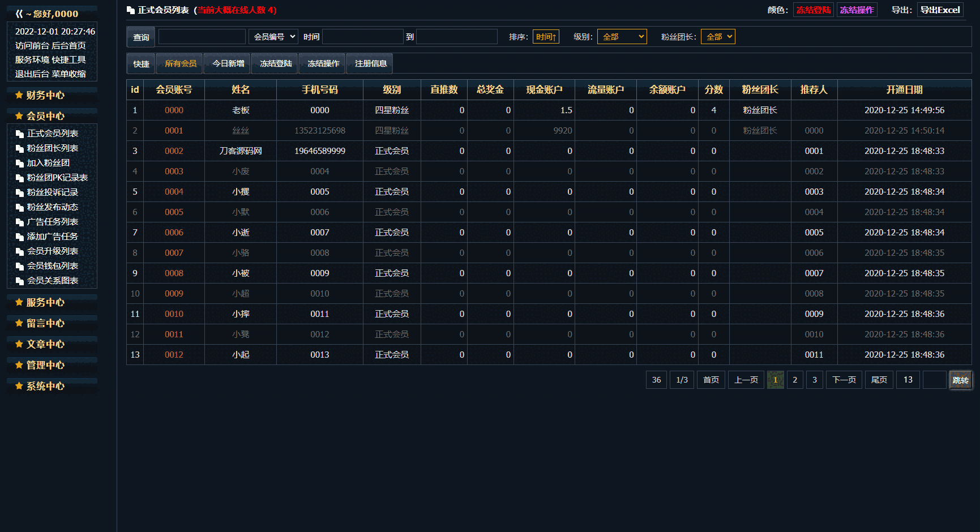Image resolution: width=980 pixels, height=532 pixels.
Task: Click the star icon beside 财务中心
Action: pyautogui.click(x=19, y=95)
